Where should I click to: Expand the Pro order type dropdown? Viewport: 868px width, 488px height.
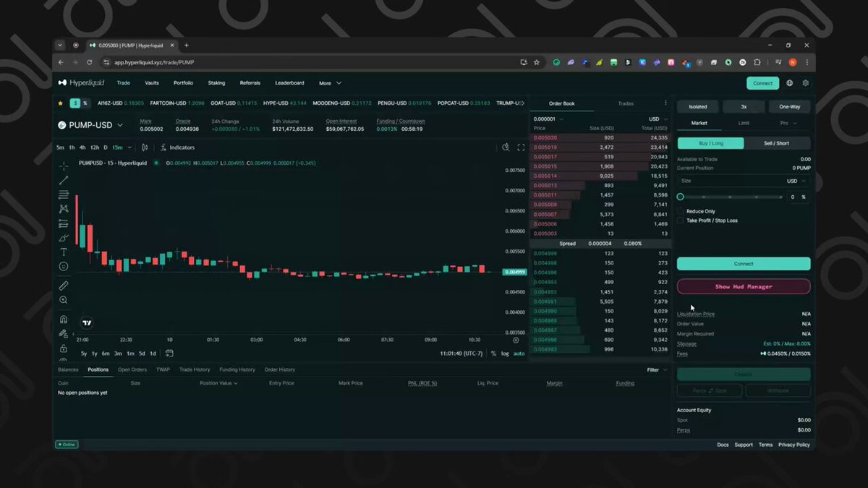(x=788, y=123)
